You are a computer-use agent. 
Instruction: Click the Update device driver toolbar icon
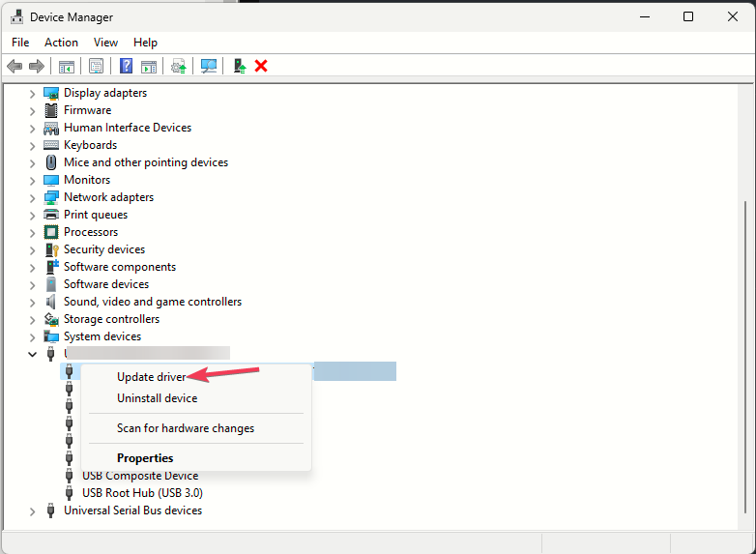pos(179,66)
